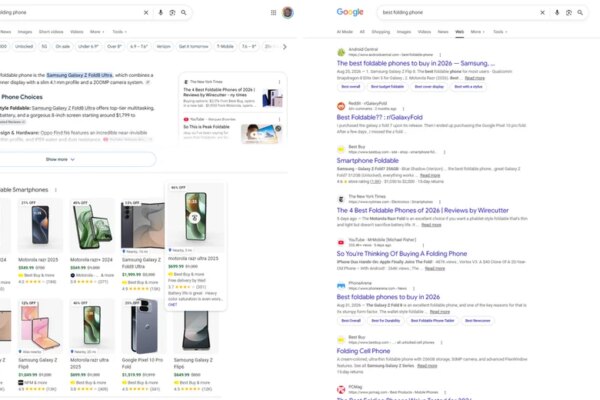Open more options for the Android Central result
Viewport: 600px width, 400px height.
pyautogui.click(x=440, y=55)
